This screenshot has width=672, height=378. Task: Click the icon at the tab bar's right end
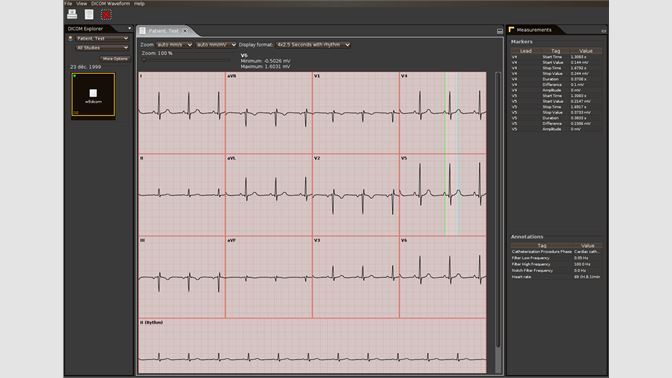(x=500, y=31)
